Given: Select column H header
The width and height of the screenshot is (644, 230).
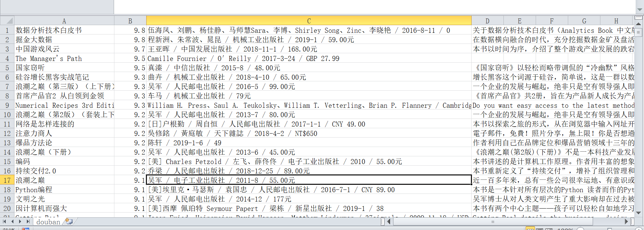Looking at the screenshot, I should [x=616, y=21].
